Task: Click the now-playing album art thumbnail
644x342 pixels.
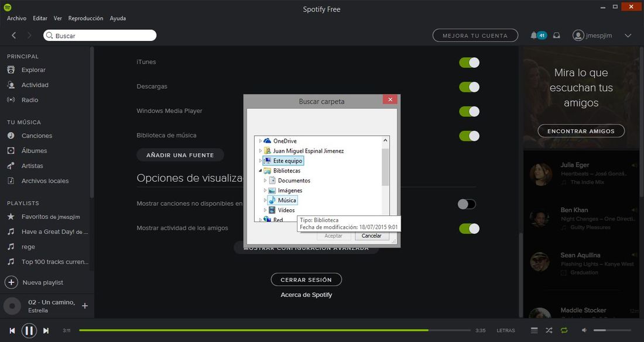Action: click(x=12, y=306)
